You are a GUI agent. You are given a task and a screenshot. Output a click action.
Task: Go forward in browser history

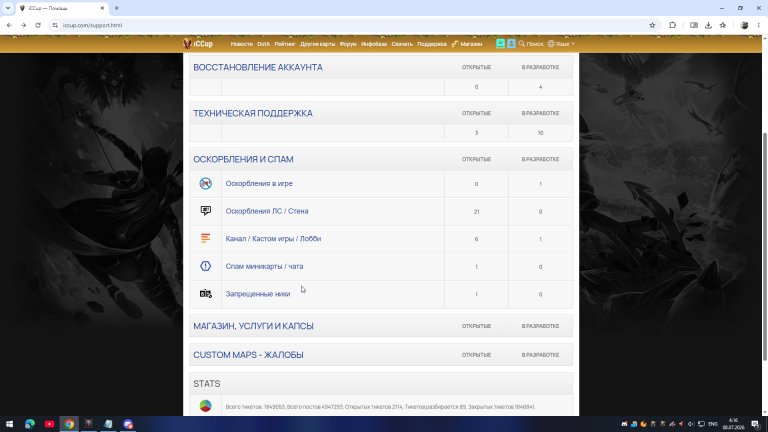[24, 25]
